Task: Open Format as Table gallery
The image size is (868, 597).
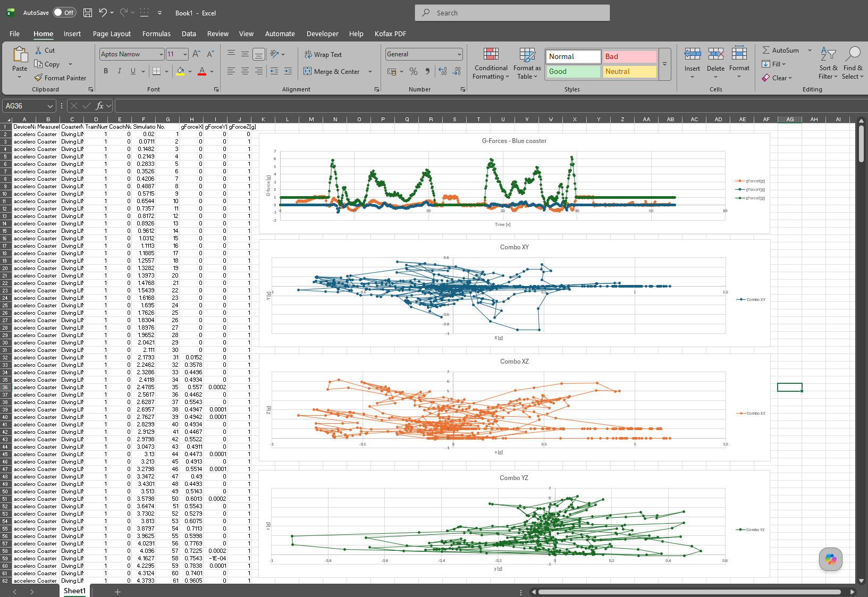Action: 527,63
